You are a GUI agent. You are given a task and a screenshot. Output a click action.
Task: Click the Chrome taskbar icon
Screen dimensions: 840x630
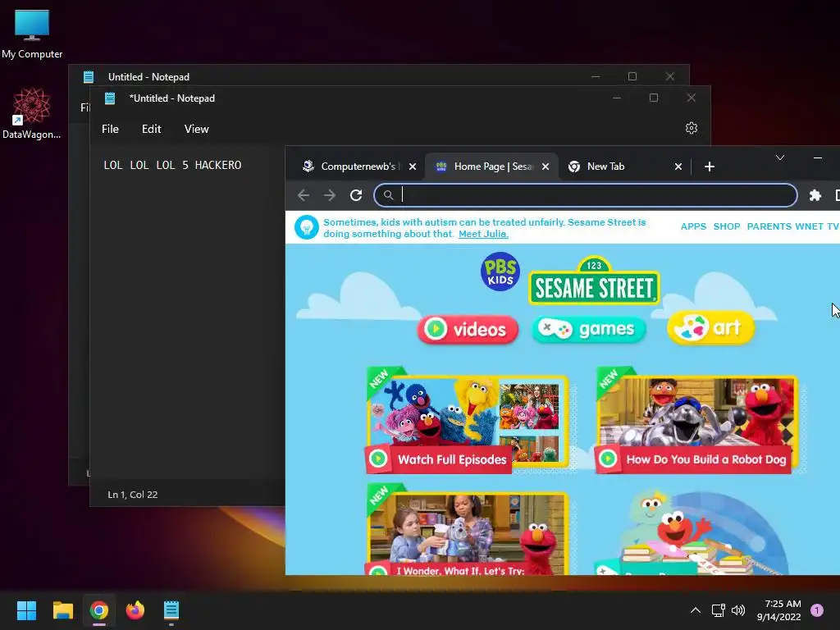(99, 610)
